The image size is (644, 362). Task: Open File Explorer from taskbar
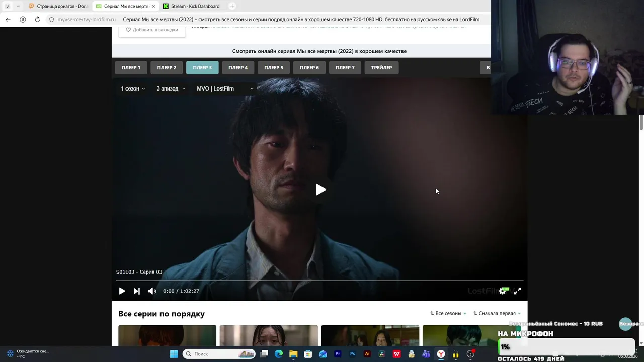click(293, 354)
